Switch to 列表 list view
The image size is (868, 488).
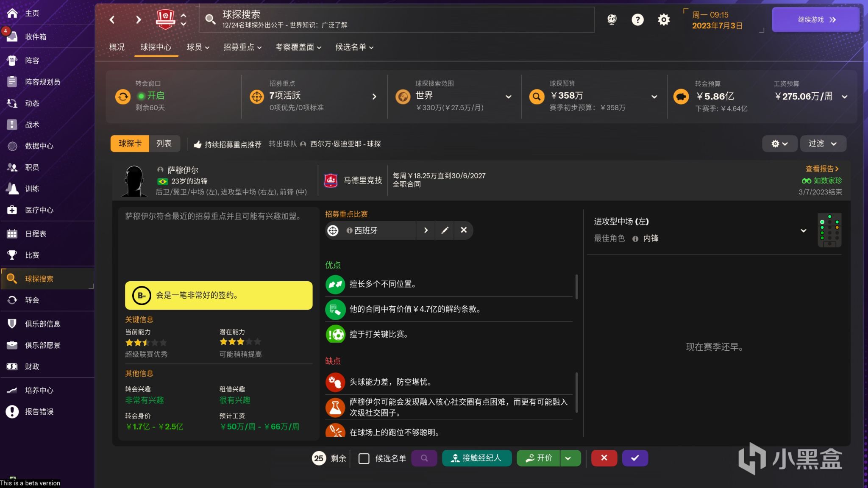164,144
